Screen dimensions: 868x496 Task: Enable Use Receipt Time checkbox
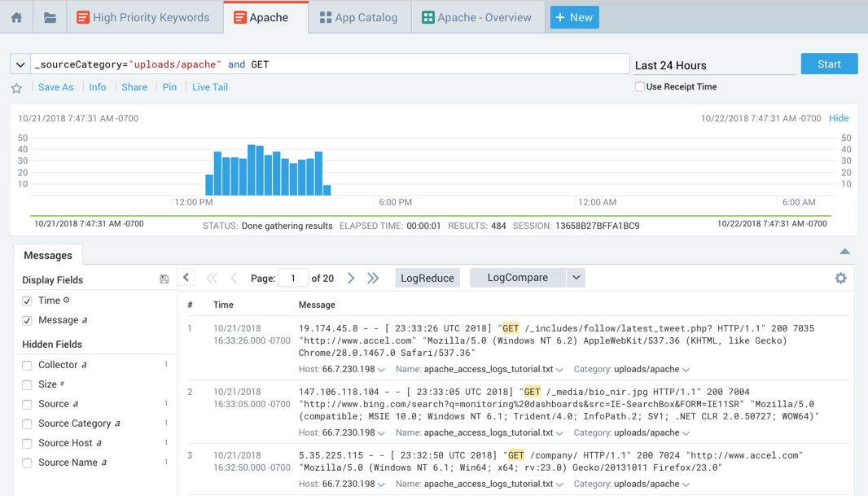tap(640, 86)
